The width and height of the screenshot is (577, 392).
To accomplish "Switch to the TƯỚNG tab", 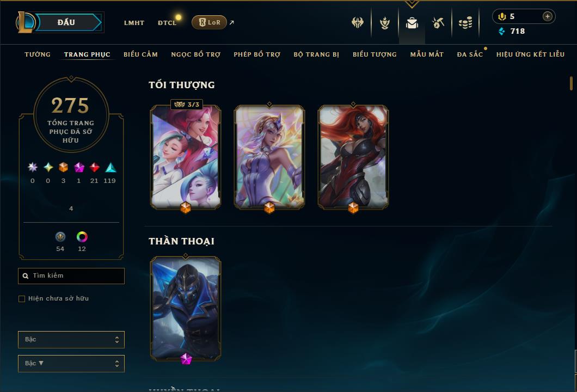I will coord(38,54).
